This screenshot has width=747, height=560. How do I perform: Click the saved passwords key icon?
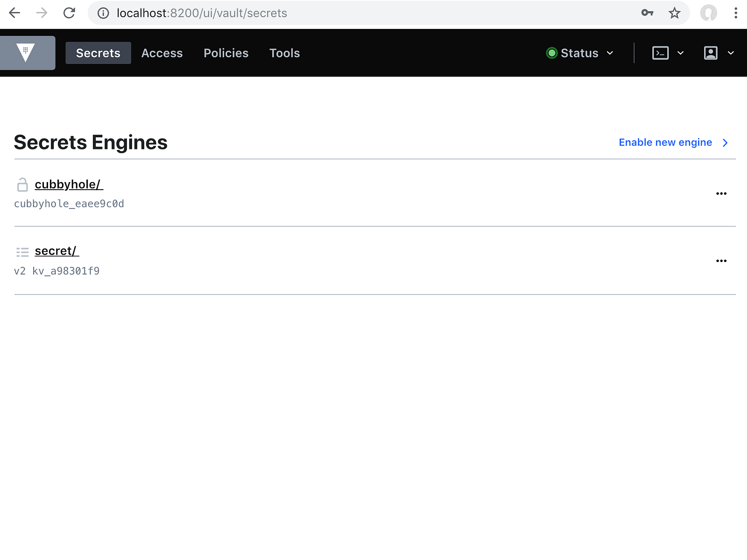[647, 13]
